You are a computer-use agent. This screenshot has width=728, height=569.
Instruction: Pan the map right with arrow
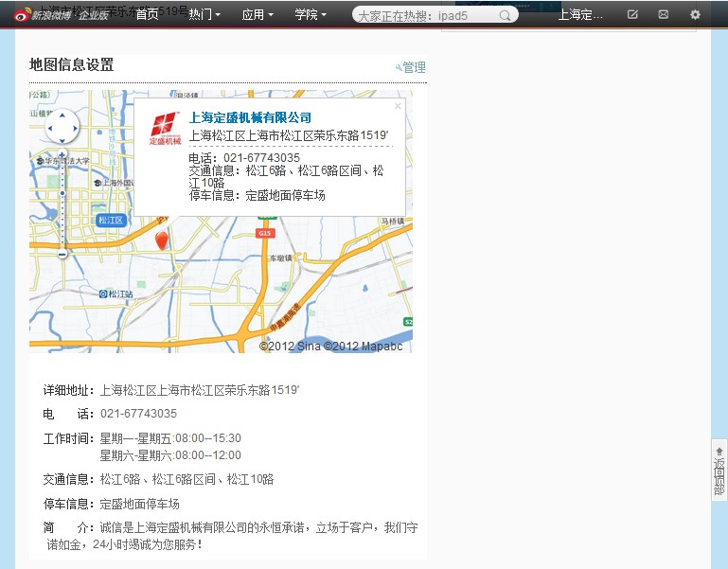74,128
